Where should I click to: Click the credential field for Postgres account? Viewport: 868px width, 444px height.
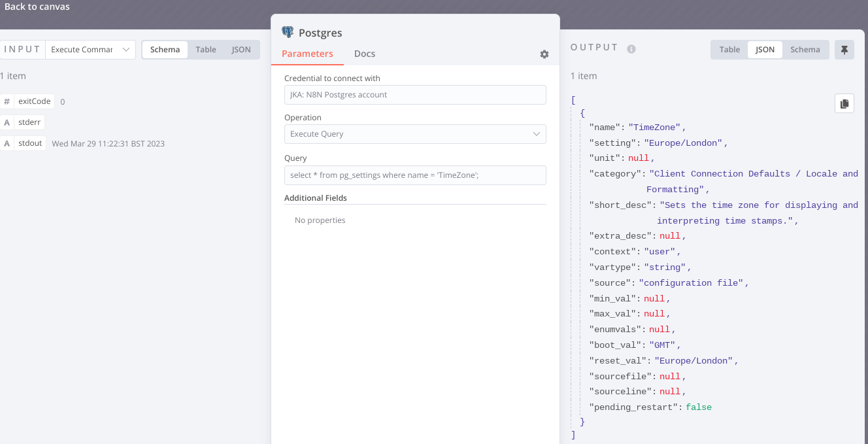(415, 95)
